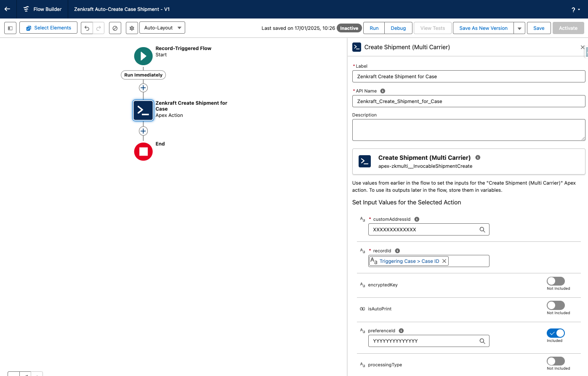The width and height of the screenshot is (588, 376).
Task: Select the Start element on canvas
Action: click(143, 56)
